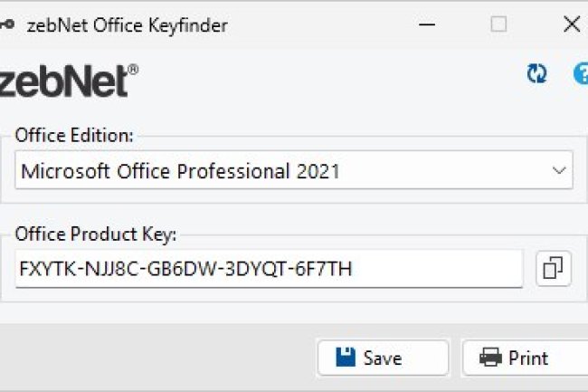This screenshot has height=392, width=588.
Task: Click the Office Product Key label
Action: click(x=95, y=234)
